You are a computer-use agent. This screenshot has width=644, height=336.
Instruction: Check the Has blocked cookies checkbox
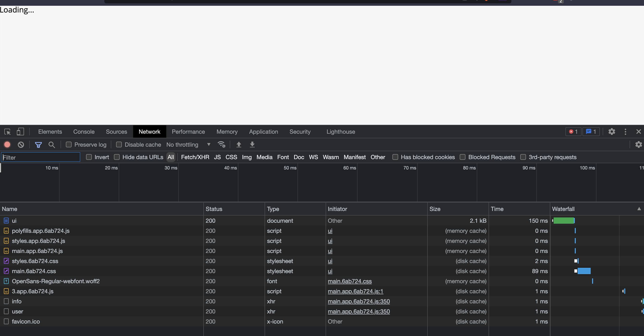(x=395, y=157)
